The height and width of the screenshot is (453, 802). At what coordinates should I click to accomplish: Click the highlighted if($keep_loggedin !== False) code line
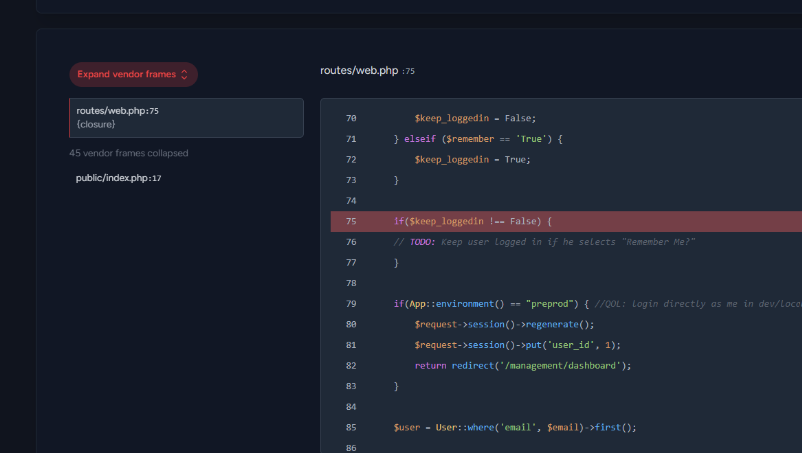472,221
